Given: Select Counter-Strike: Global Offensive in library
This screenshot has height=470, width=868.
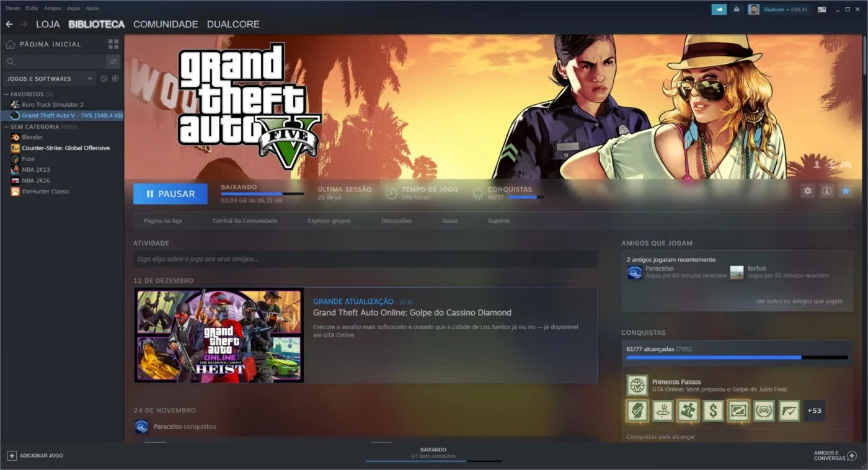Looking at the screenshot, I should pos(66,148).
